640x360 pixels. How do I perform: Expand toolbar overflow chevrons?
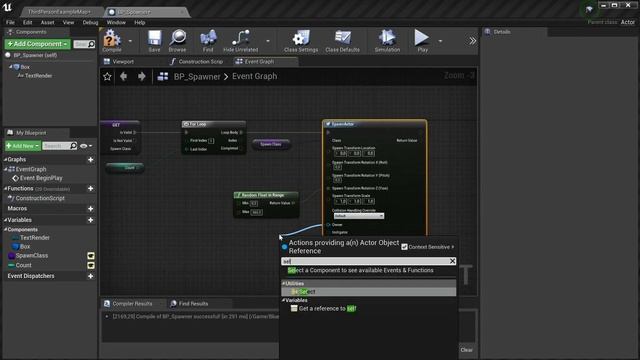point(472,41)
